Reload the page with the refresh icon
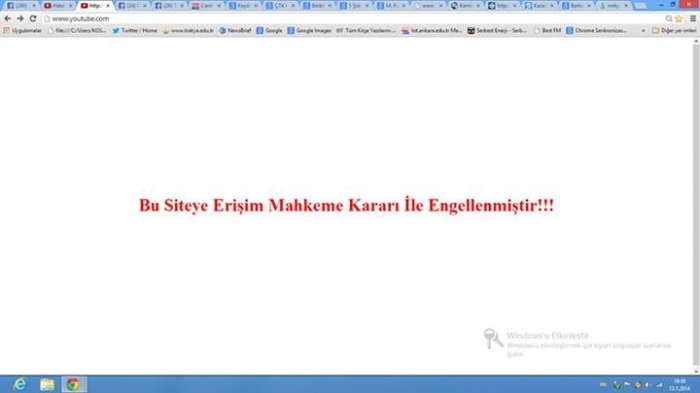This screenshot has height=393, width=700. [33, 19]
